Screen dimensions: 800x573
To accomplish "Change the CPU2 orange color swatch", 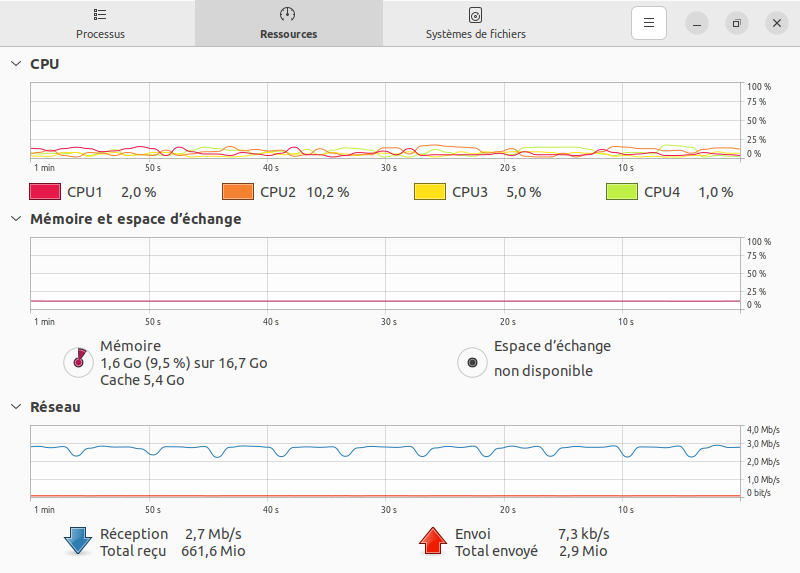I will pos(237,192).
